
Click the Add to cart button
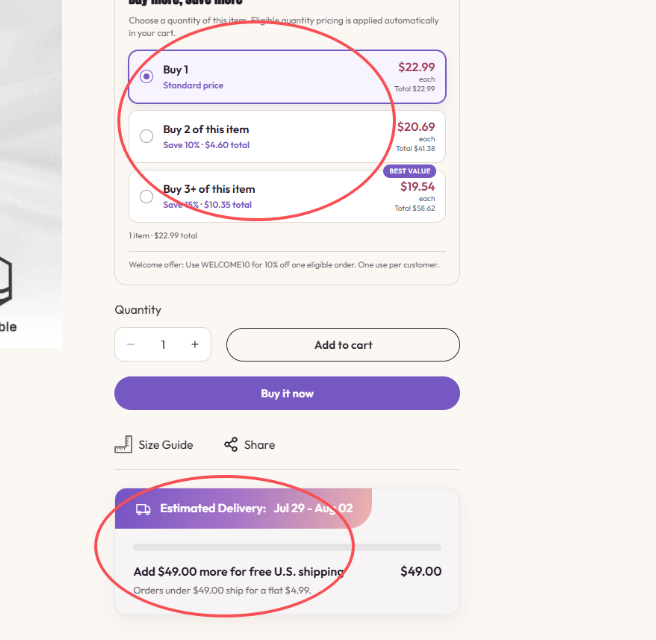tap(343, 345)
